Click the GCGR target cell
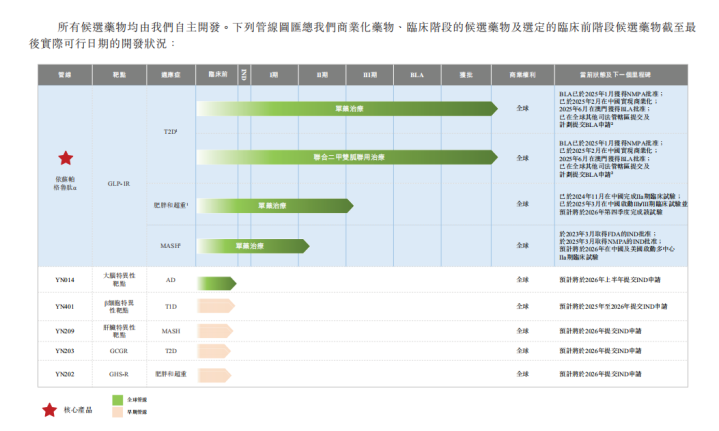The image size is (719, 431). point(119,351)
